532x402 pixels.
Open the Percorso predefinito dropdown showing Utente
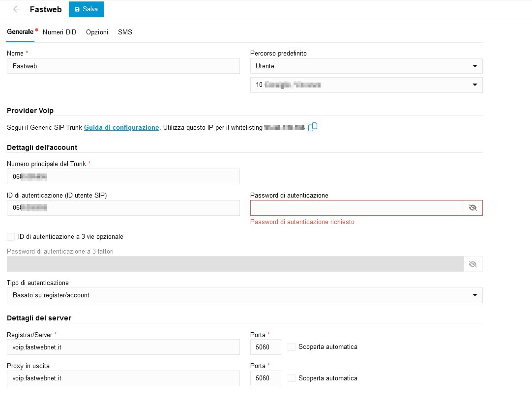(x=366, y=66)
